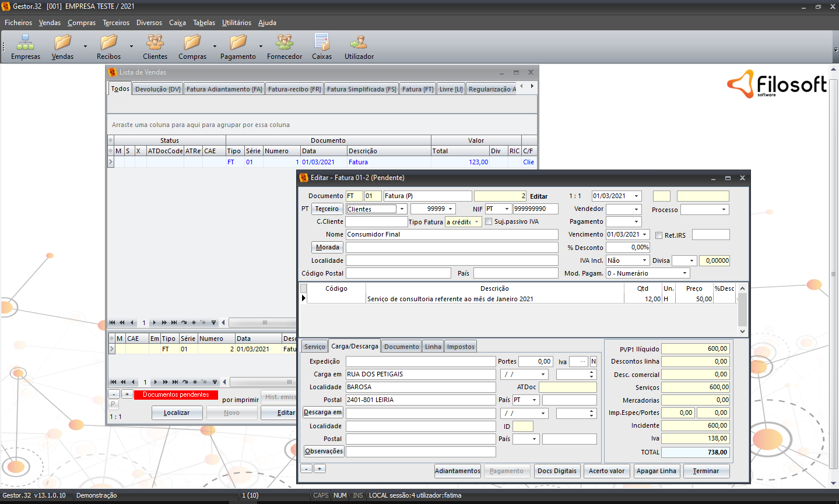Open the Recibos toolbar icon
Viewport: 839px width, 504px height.
[x=108, y=43]
